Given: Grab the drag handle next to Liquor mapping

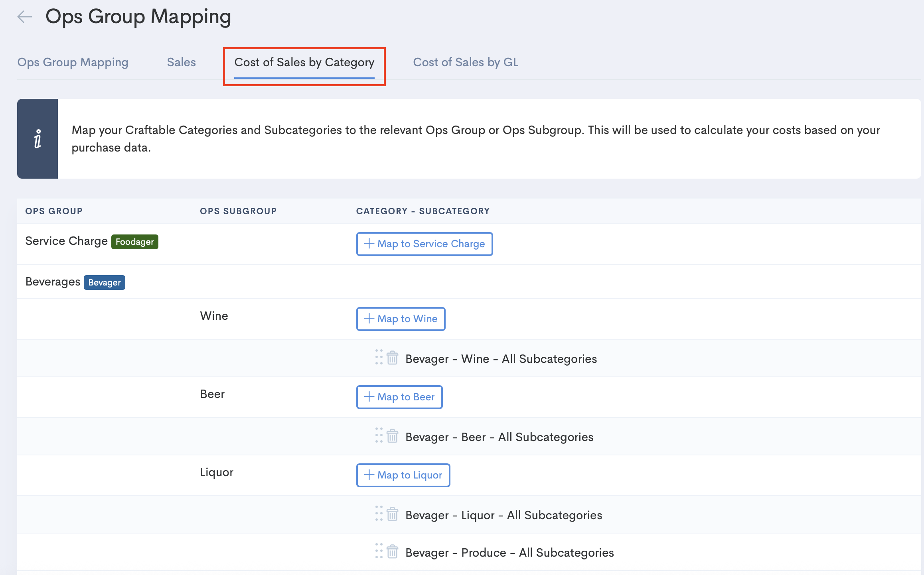Looking at the screenshot, I should (x=379, y=514).
